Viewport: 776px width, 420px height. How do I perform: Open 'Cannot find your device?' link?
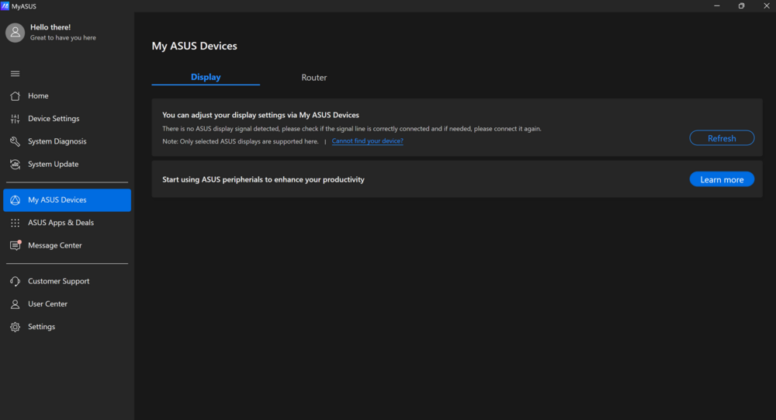tap(367, 141)
